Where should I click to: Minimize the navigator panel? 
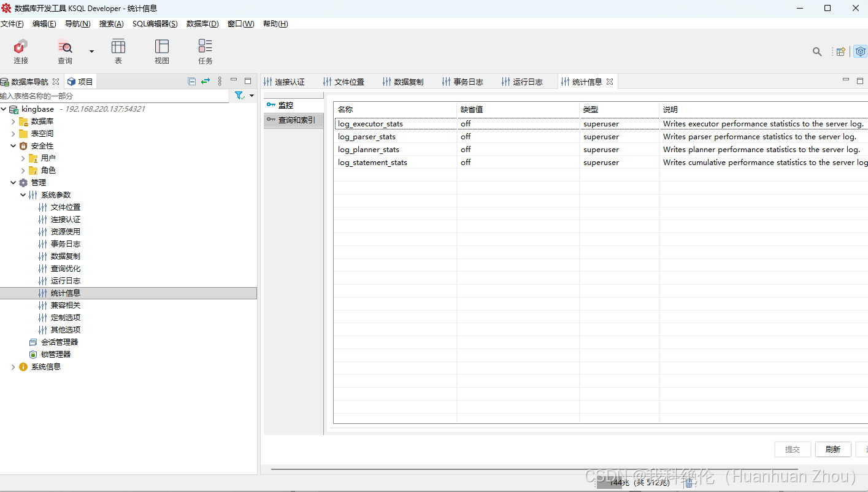tap(234, 80)
